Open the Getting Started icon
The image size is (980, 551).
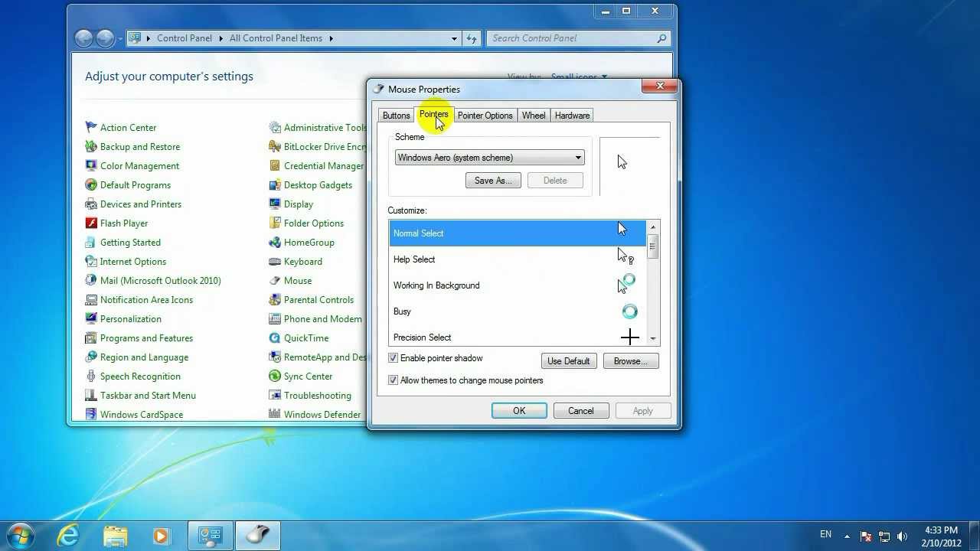[91, 243]
